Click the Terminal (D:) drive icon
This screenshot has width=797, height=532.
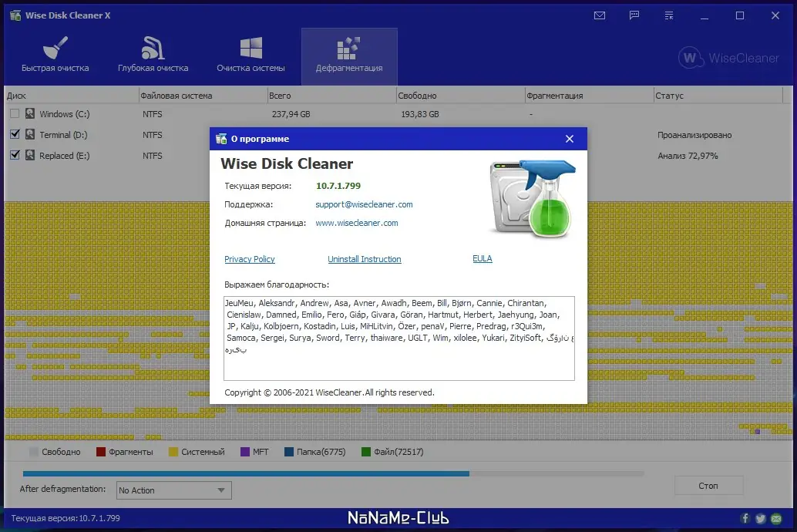pos(31,134)
